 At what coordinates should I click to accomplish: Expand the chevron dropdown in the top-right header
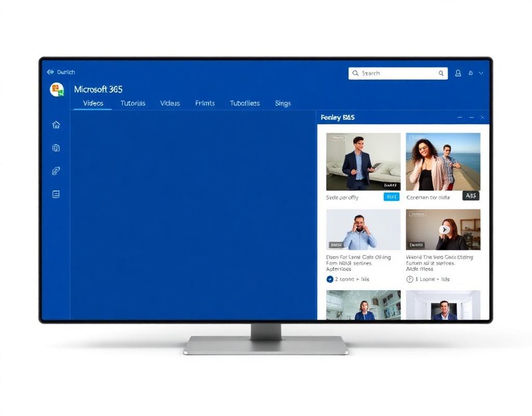[x=481, y=73]
